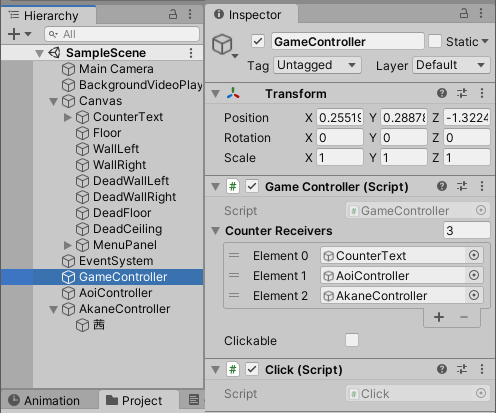Open Game Controller script presets icon
The height and width of the screenshot is (413, 496).
tap(462, 186)
